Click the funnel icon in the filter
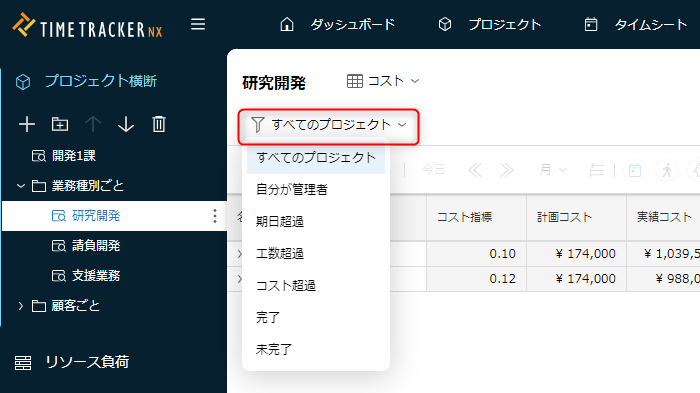 pyautogui.click(x=258, y=125)
